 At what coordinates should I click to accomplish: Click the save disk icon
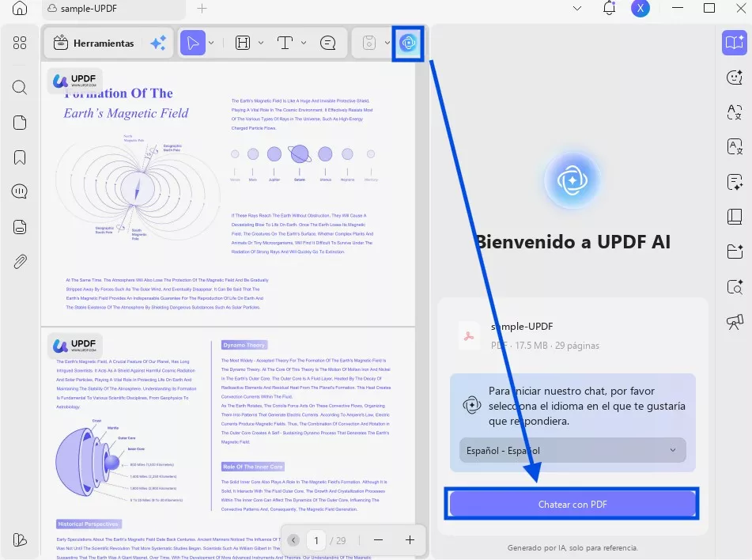pyautogui.click(x=368, y=43)
